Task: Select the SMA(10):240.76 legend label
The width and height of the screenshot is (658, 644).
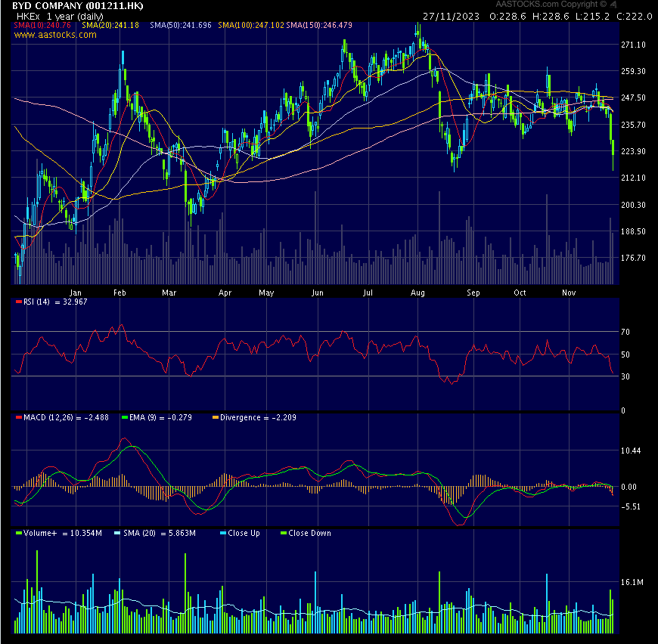Action: point(42,25)
